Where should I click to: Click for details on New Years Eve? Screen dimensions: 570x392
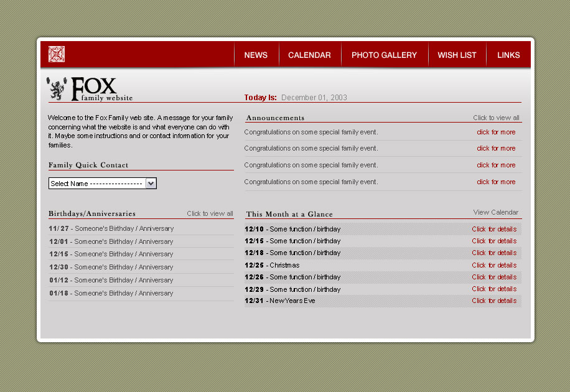coord(494,301)
